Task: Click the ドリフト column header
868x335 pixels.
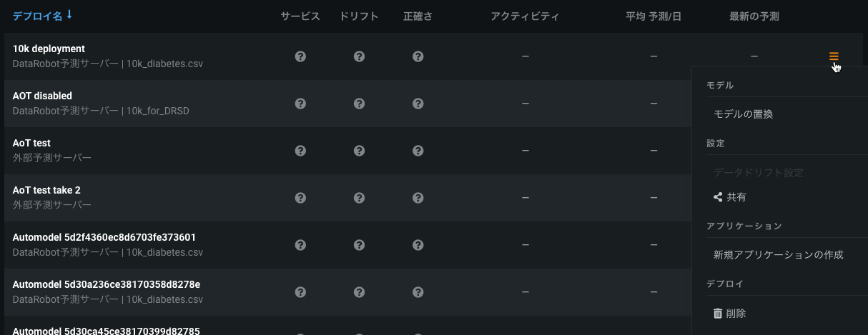Action: pyautogui.click(x=360, y=16)
